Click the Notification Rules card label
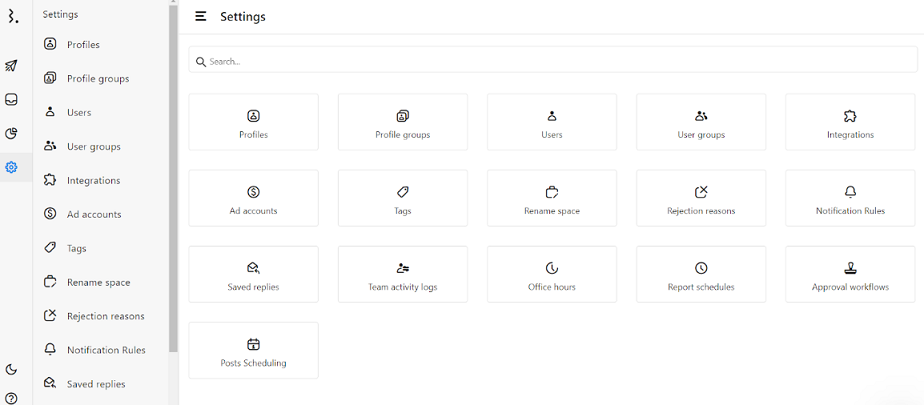Screen dimensions: 924x405 click(x=850, y=210)
